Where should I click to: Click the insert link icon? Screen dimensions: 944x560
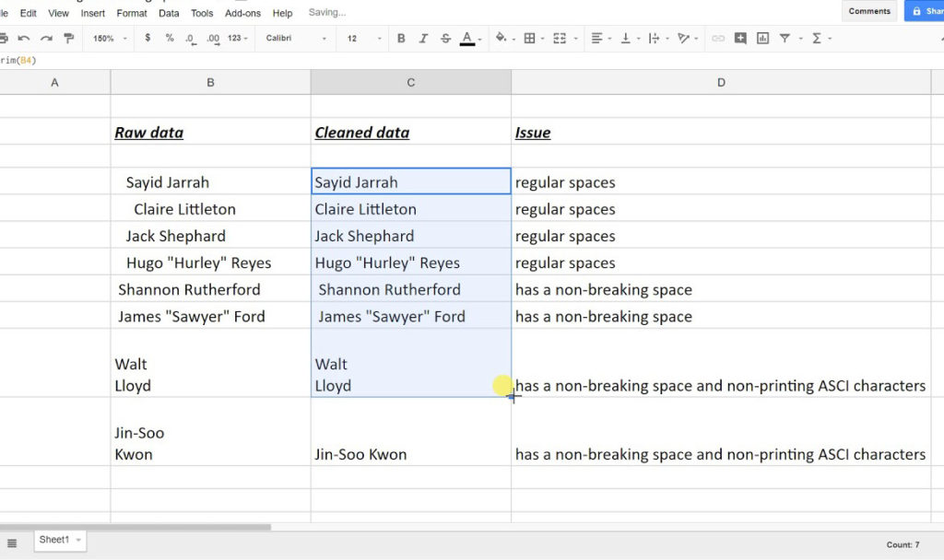click(x=716, y=39)
